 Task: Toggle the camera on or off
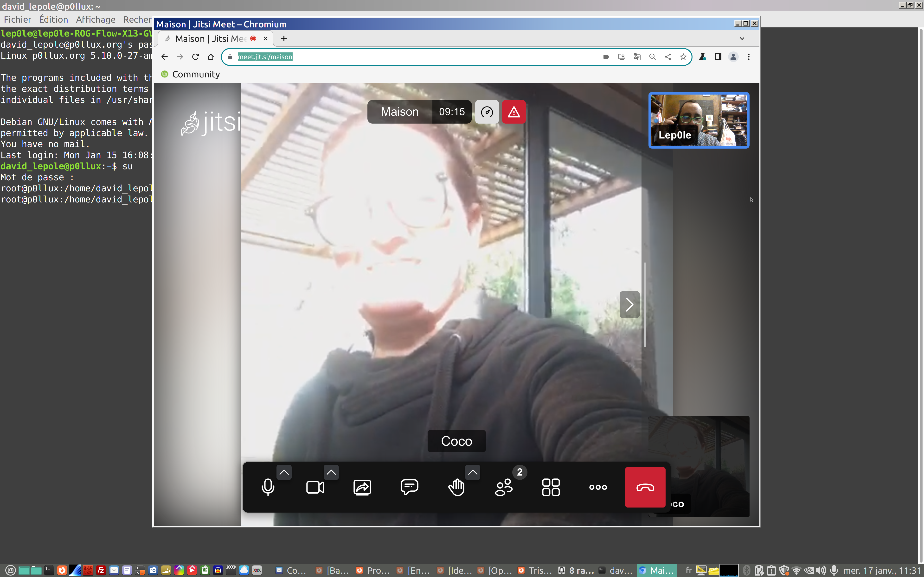pos(315,487)
